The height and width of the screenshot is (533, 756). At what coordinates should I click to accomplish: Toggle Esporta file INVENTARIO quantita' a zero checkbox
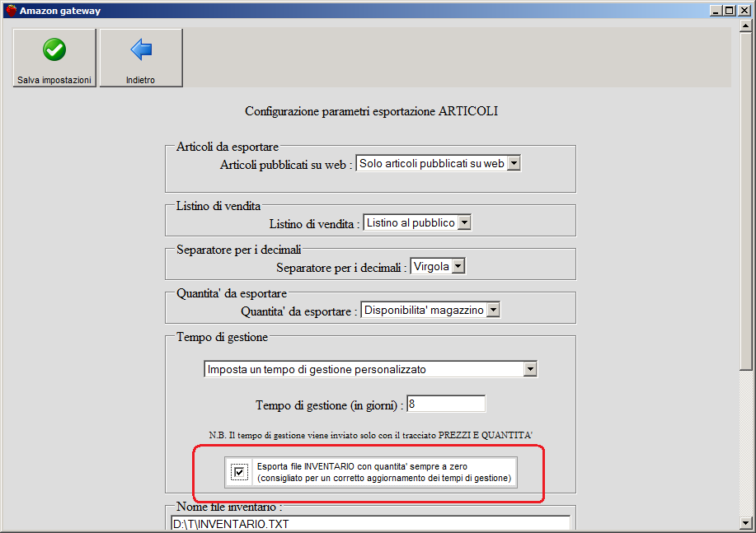pos(239,472)
